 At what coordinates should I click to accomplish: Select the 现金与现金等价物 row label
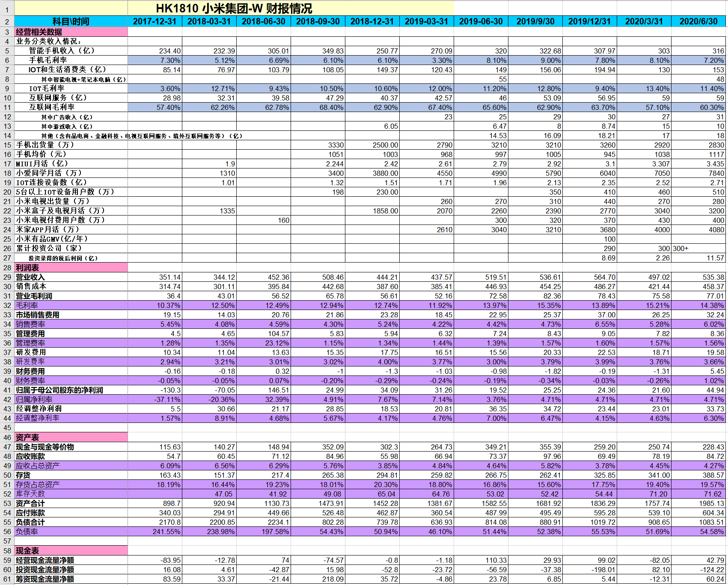71,447
